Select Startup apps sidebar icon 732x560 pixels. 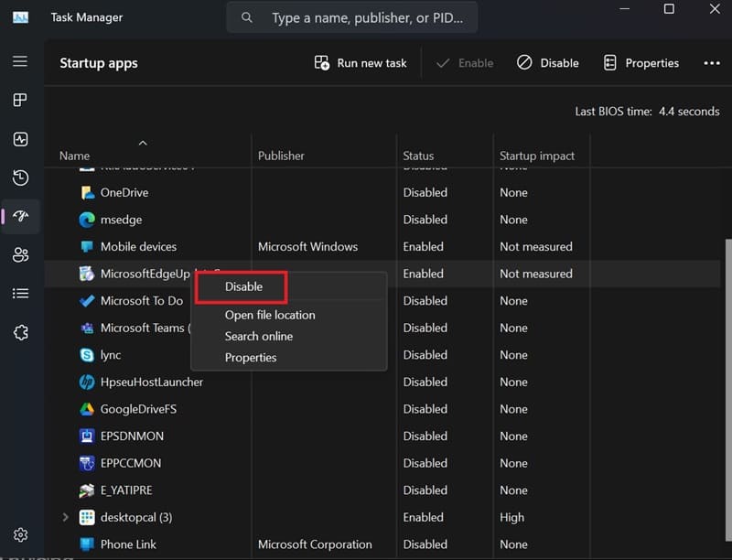(20, 216)
